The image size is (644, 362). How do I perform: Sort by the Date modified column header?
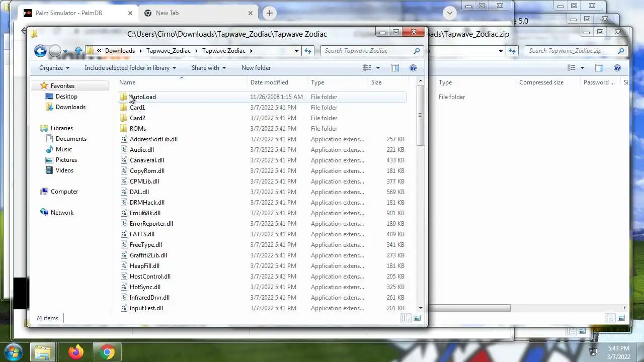277,82
